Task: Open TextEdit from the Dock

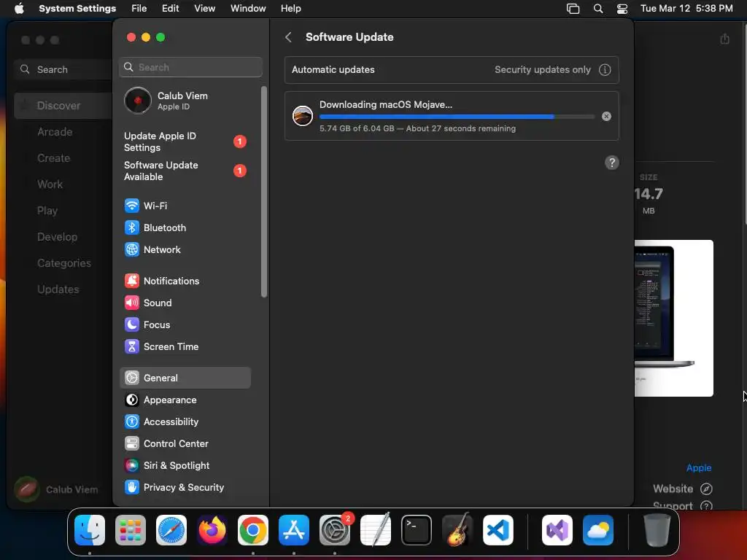Action: point(376,530)
